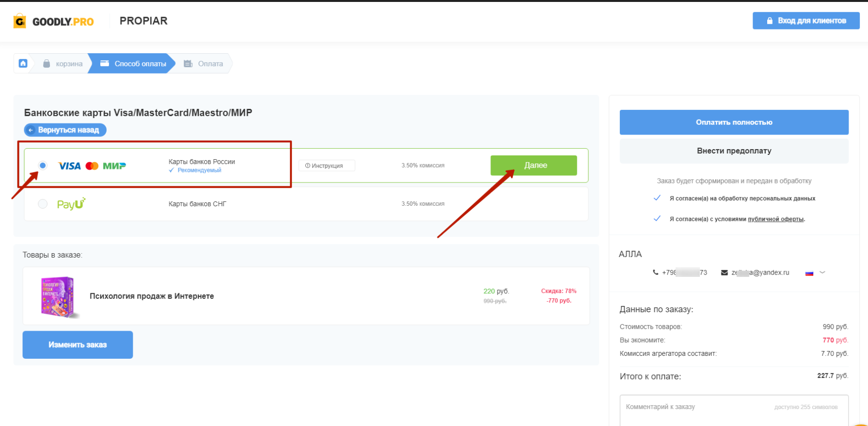Click the Russian flag icon

809,273
